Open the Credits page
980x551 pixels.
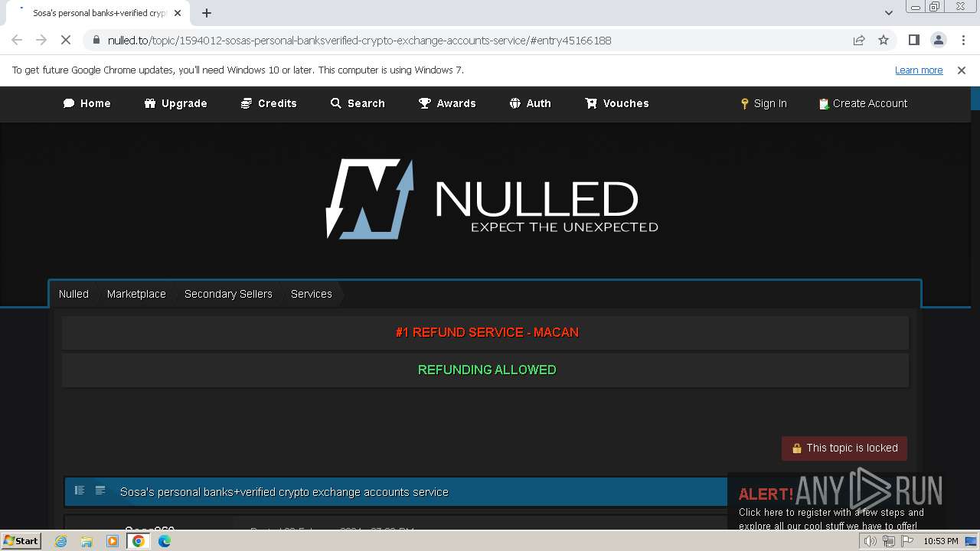pyautogui.click(x=269, y=103)
